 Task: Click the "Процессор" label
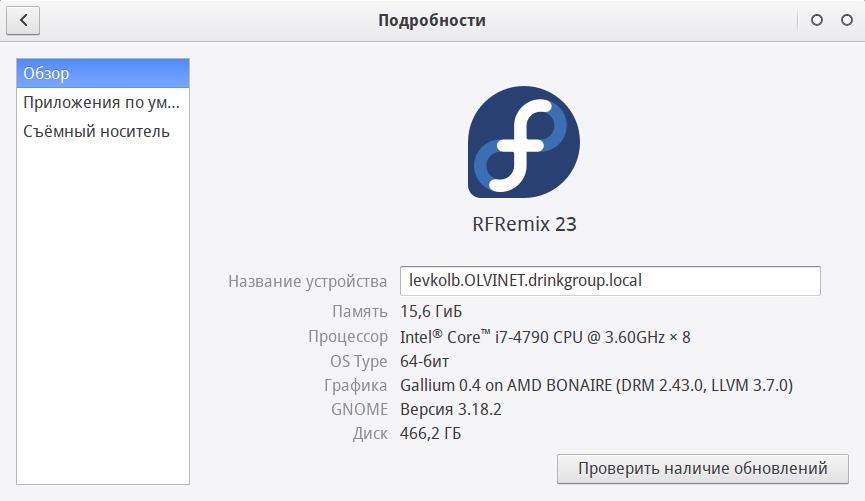point(347,337)
